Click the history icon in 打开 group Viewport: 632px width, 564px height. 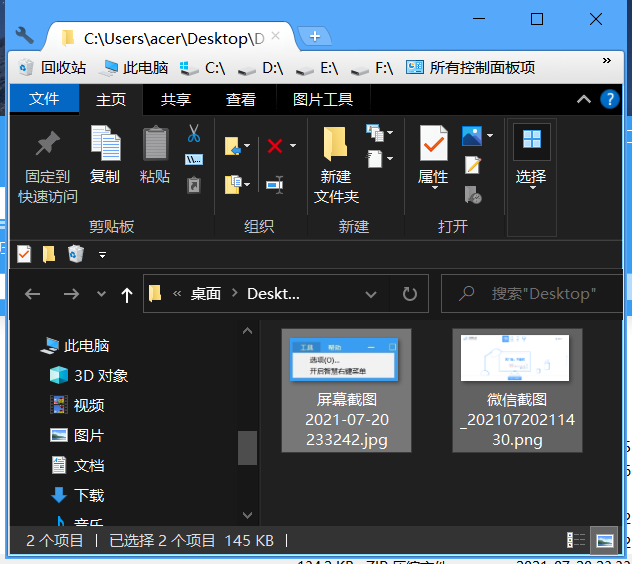473,195
